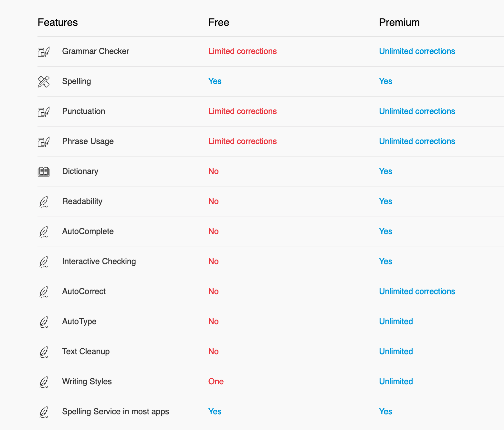Screen dimensions: 504x430
Task: Click the AutoComplete feather icon
Action: tap(44, 232)
